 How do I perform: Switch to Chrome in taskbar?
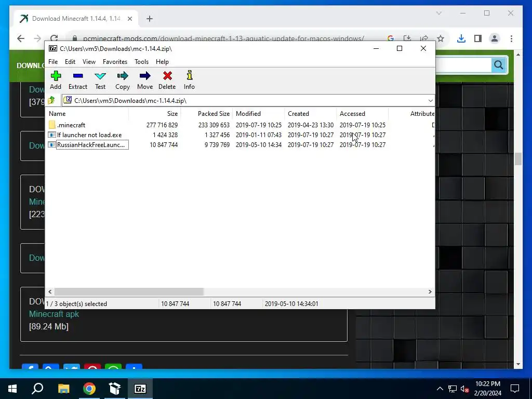[x=89, y=389]
